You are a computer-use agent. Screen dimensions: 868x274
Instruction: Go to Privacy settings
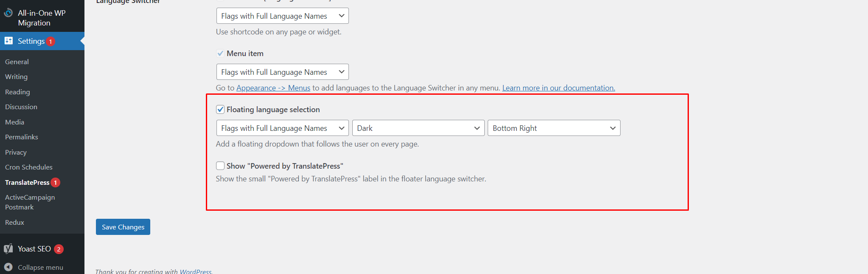[x=16, y=152]
